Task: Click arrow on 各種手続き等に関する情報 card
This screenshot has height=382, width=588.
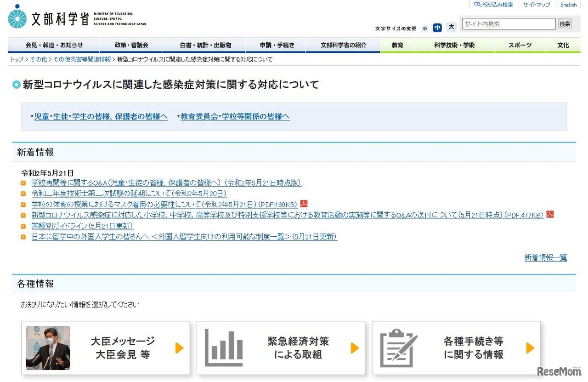Action: (530, 348)
